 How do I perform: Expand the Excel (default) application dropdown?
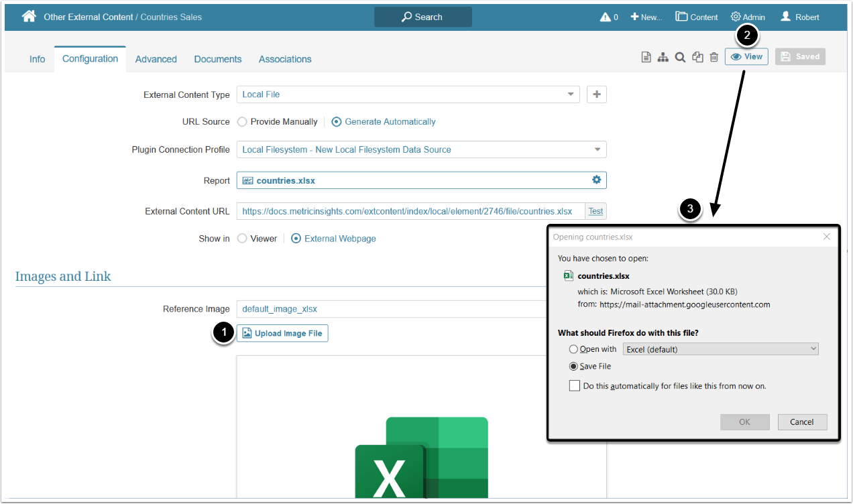[x=721, y=349]
